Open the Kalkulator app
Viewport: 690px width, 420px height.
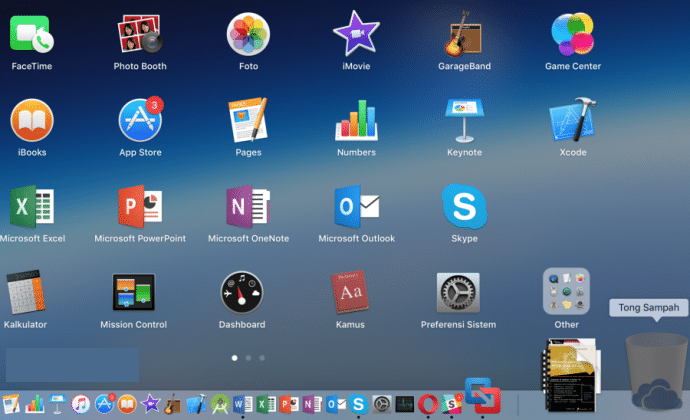[x=26, y=292]
